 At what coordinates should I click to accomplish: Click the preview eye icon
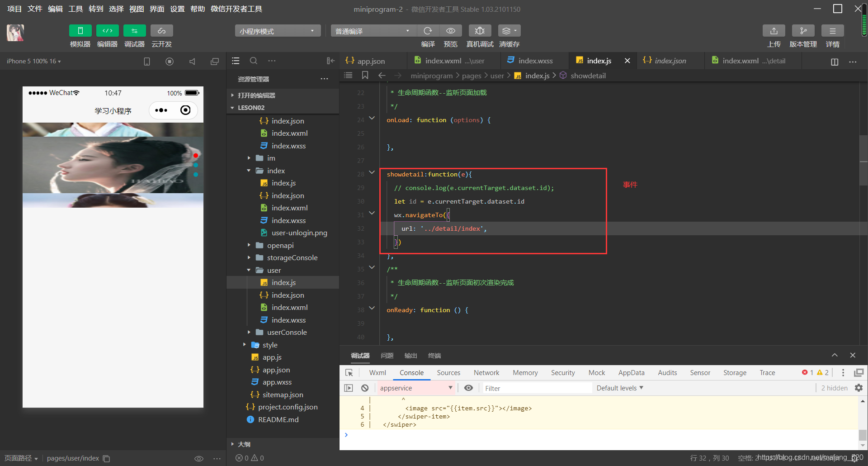pyautogui.click(x=451, y=31)
